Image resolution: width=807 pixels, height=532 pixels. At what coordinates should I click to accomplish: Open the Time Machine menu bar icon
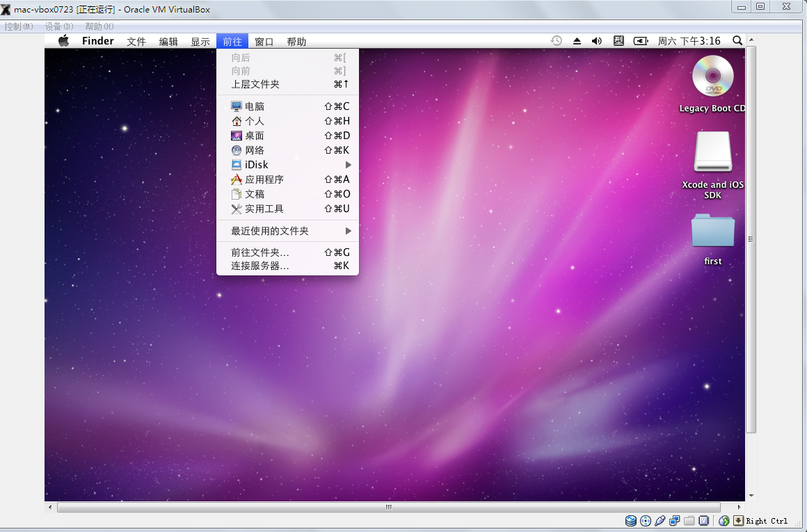(x=557, y=40)
